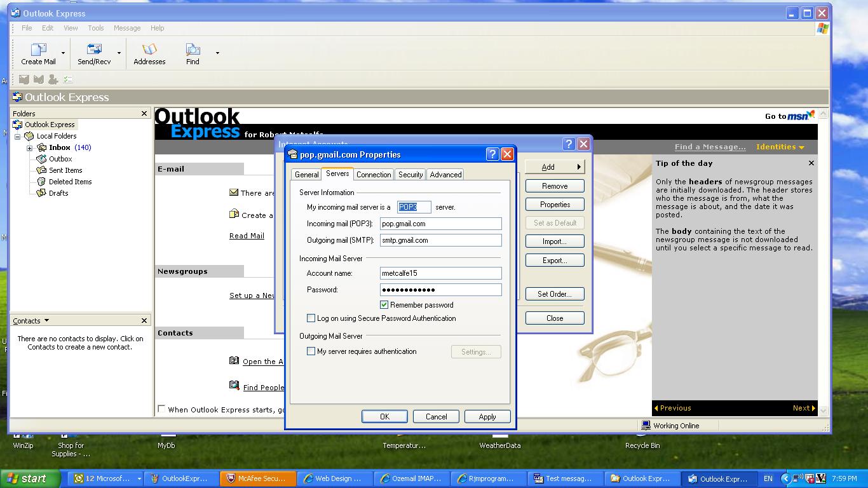Uncheck the Remember password checkbox
This screenshot has height=488, width=868.
(x=384, y=305)
